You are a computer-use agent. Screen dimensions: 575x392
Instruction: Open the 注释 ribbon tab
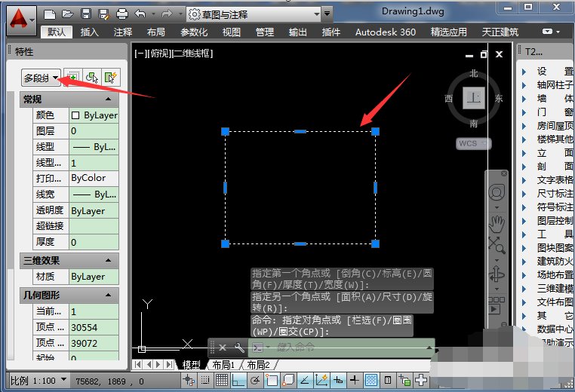tap(122, 32)
